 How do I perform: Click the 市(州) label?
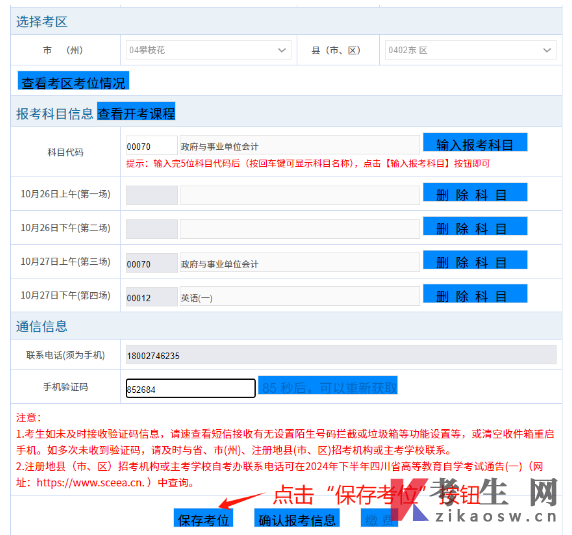coord(63,50)
